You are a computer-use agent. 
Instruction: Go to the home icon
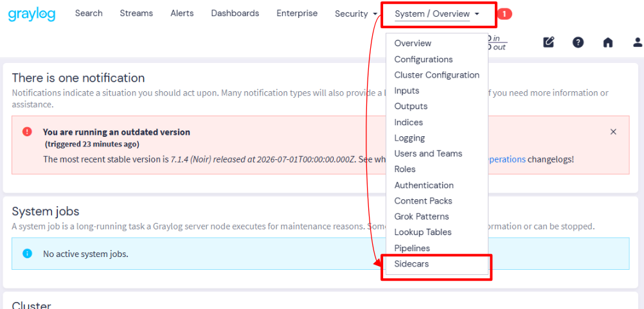pyautogui.click(x=608, y=42)
